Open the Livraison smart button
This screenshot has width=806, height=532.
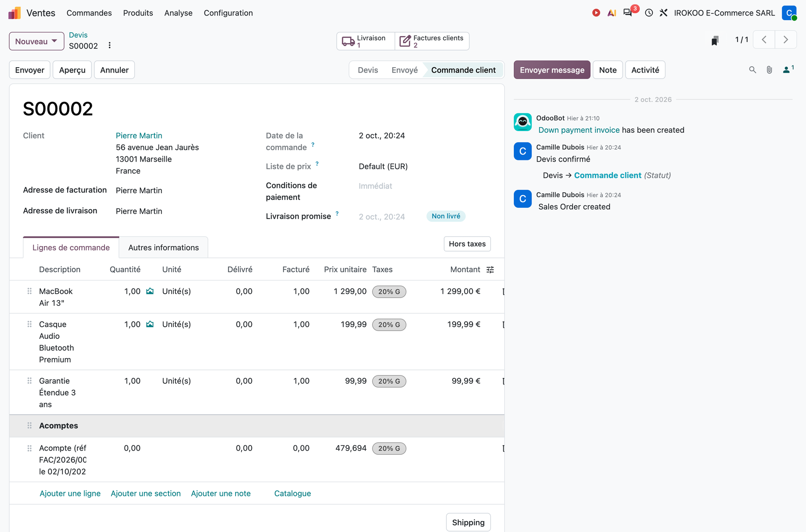coord(366,41)
